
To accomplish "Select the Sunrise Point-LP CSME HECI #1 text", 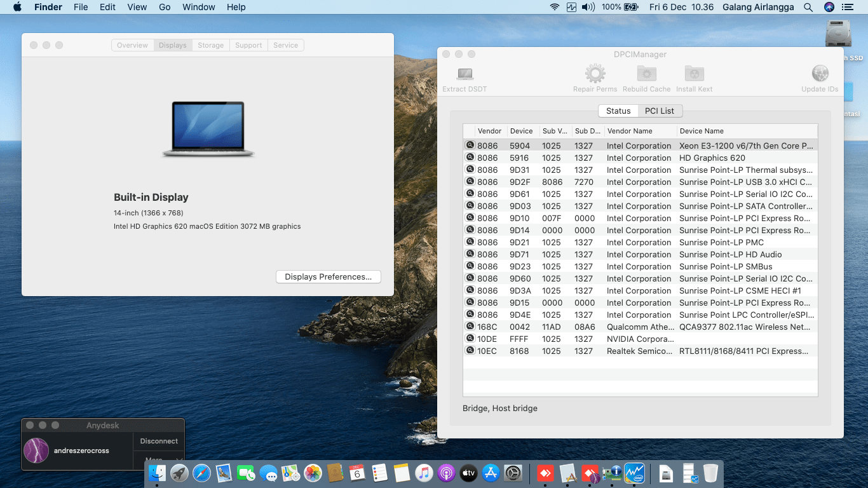I will point(740,291).
